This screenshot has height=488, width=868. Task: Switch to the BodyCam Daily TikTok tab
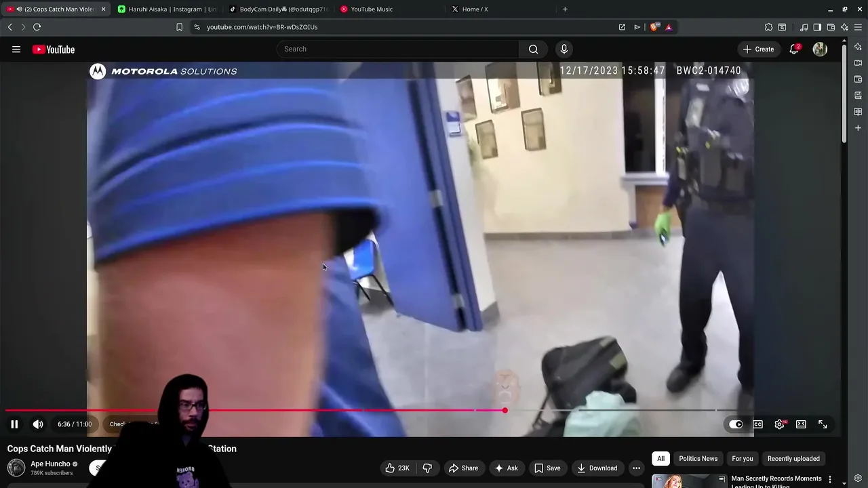(278, 9)
